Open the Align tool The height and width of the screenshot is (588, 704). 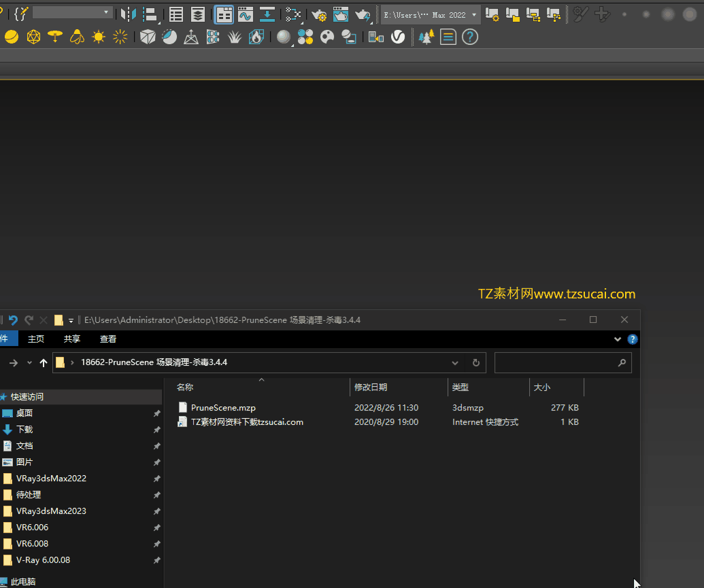pyautogui.click(x=150, y=14)
